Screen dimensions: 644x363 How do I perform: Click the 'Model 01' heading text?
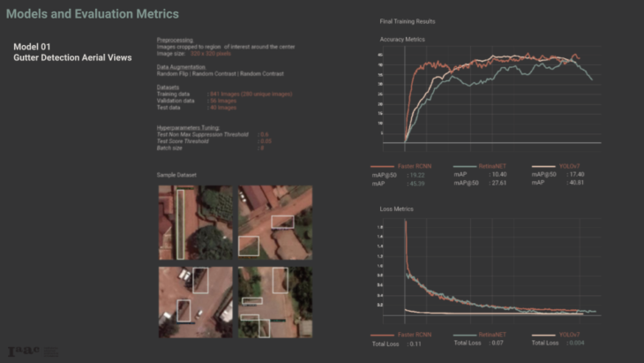(34, 46)
